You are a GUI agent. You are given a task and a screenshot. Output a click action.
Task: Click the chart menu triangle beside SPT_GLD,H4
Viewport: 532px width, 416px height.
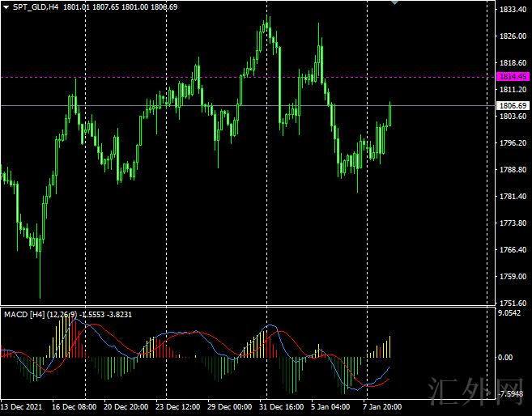click(x=6, y=6)
